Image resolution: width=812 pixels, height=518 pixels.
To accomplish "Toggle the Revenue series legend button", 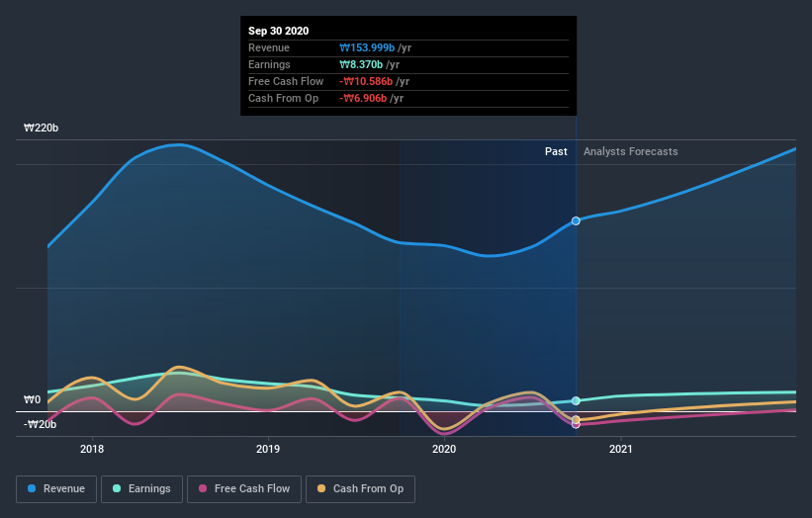I will pos(56,489).
